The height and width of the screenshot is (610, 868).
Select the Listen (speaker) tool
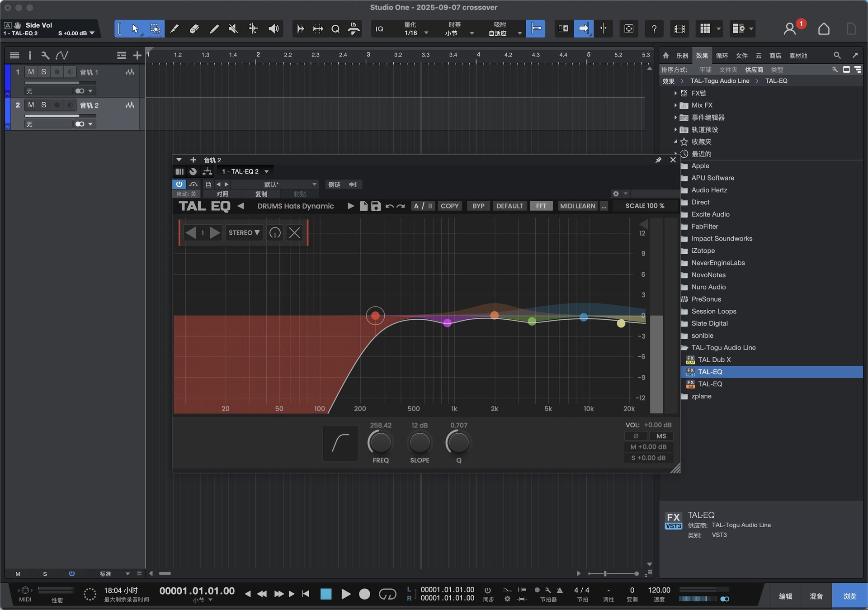[x=273, y=29]
